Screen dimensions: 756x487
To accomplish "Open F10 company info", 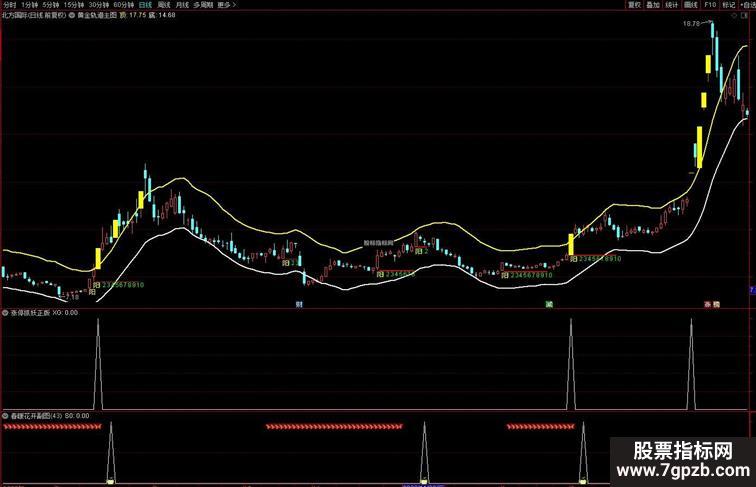I will point(710,4).
